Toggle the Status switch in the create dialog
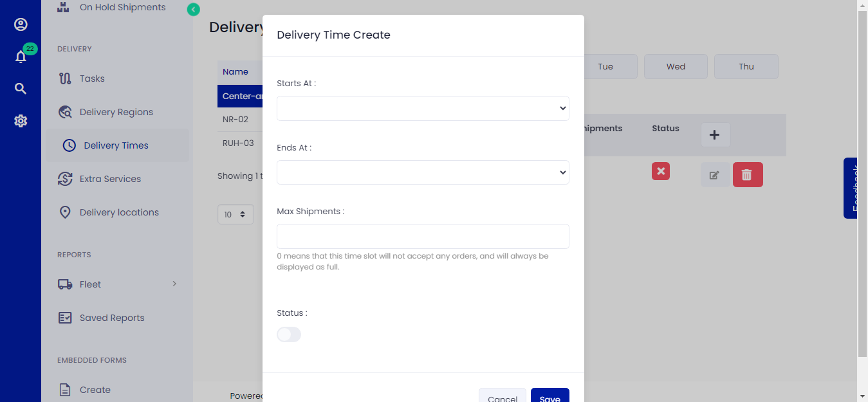 click(288, 334)
